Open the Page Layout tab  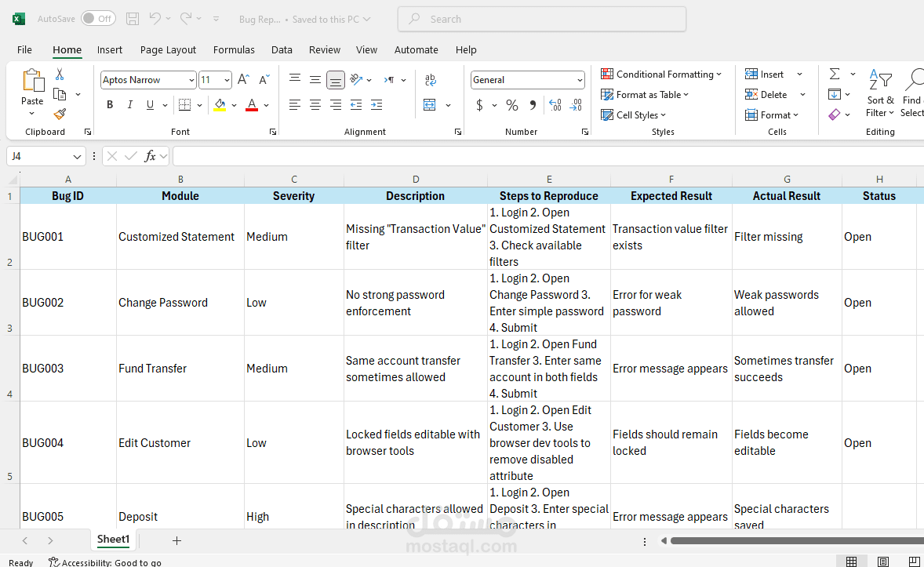click(168, 49)
